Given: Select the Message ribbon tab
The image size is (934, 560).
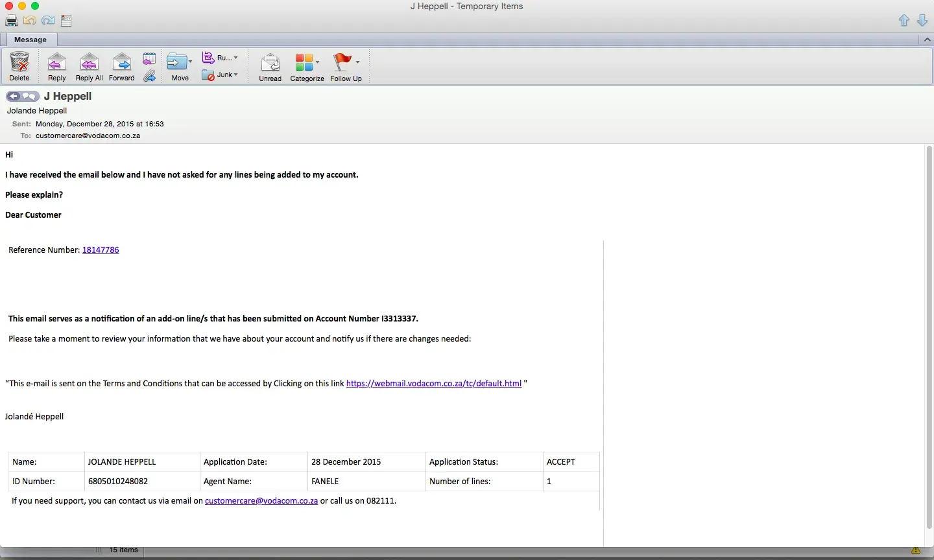Looking at the screenshot, I should pos(30,40).
